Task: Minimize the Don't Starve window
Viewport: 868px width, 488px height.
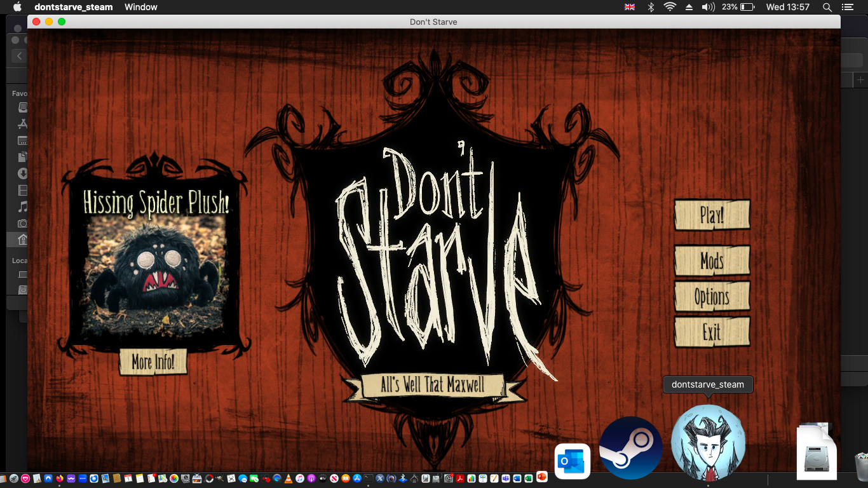Action: [49, 22]
